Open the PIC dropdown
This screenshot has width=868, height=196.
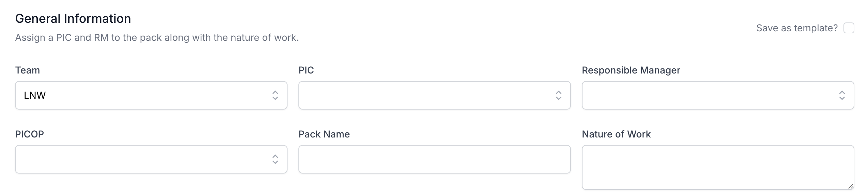point(426,95)
